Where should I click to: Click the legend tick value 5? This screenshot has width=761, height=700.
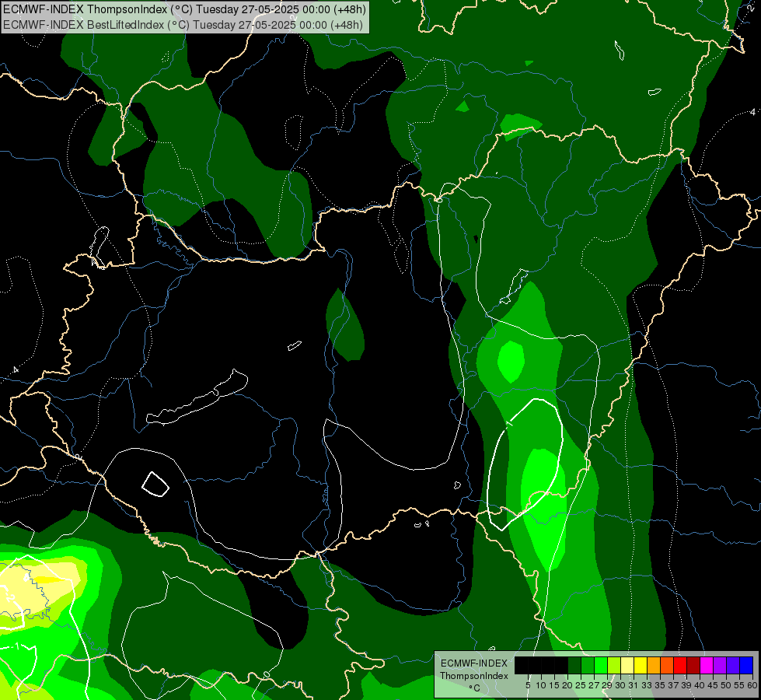point(528,685)
